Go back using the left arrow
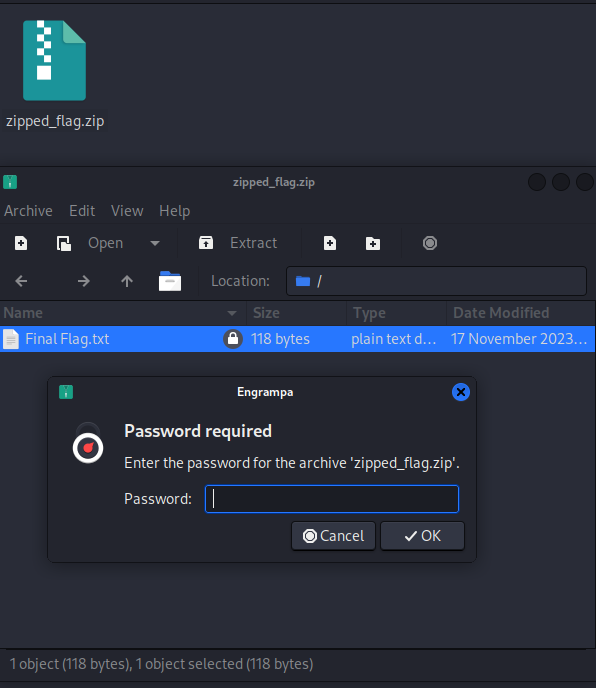The width and height of the screenshot is (596, 688). pyautogui.click(x=21, y=281)
